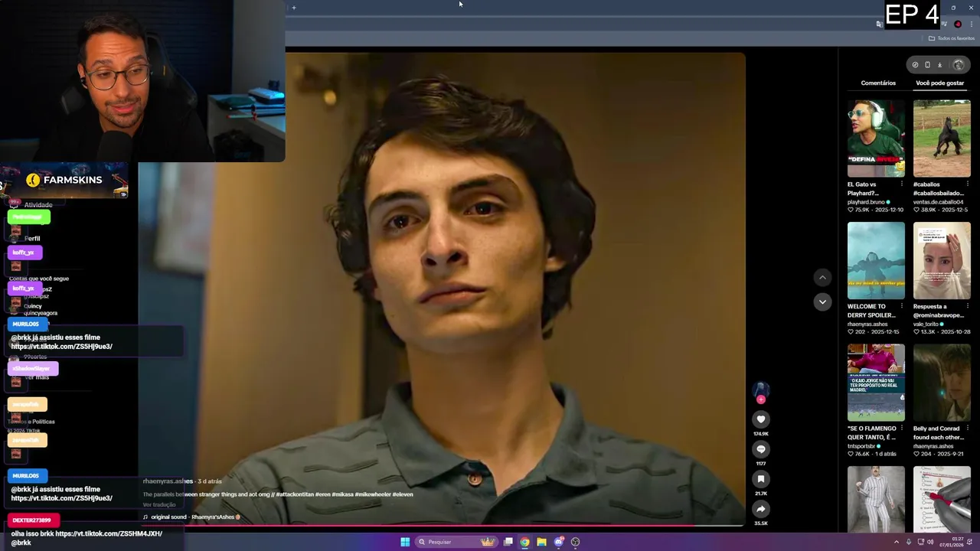
Task: Open the #caballos horse video thumbnail
Action: click(x=942, y=139)
